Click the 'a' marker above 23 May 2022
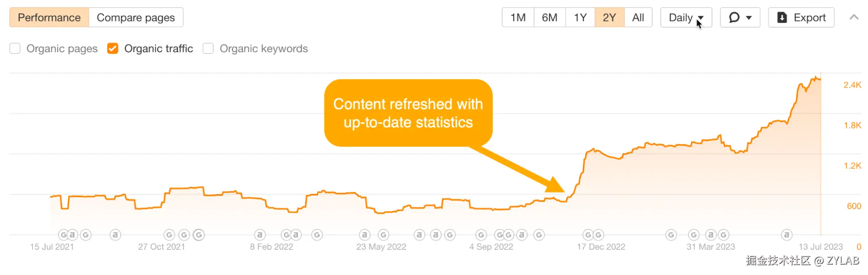This screenshot has height=275, width=868. pos(365,235)
